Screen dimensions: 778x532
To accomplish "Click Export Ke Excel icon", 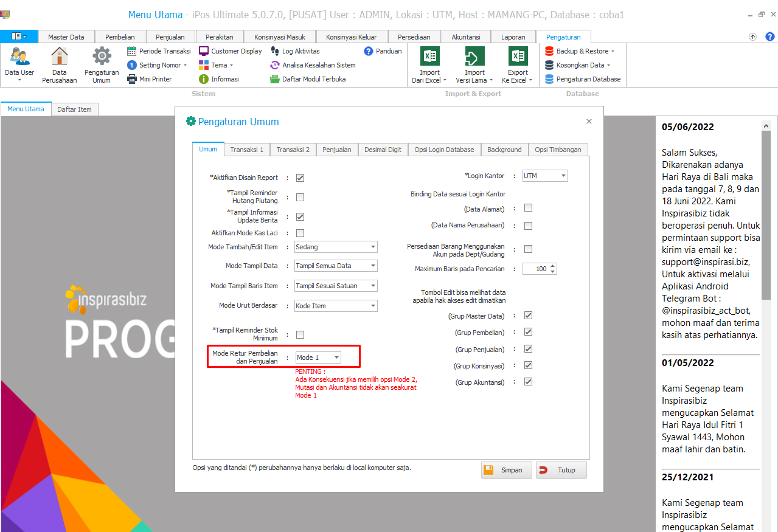I will (x=518, y=57).
